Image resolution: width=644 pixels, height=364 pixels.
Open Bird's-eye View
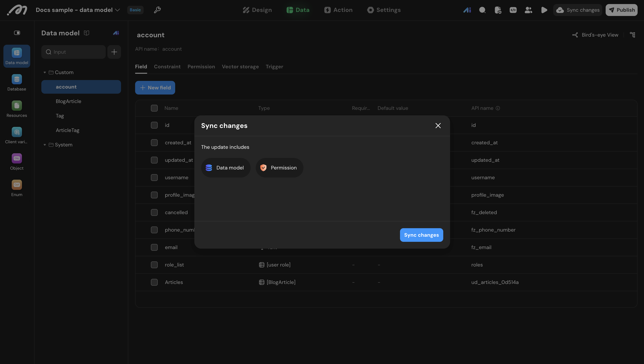click(x=595, y=35)
